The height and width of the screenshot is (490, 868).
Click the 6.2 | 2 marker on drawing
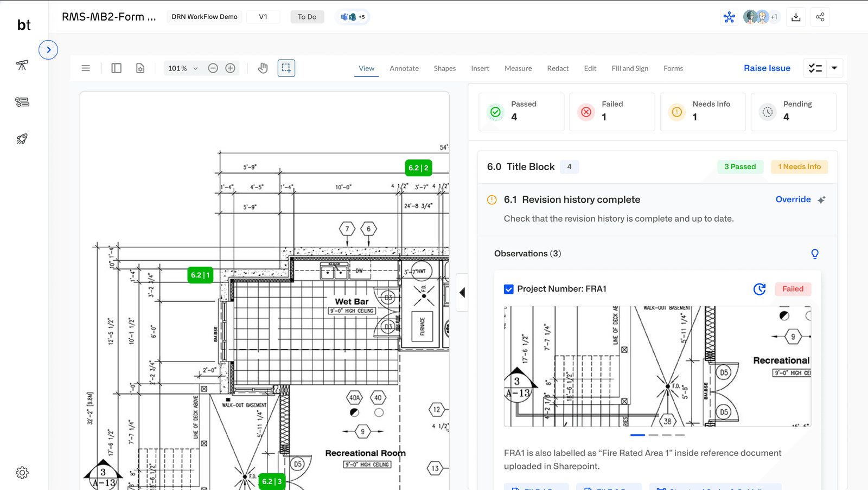pos(418,168)
